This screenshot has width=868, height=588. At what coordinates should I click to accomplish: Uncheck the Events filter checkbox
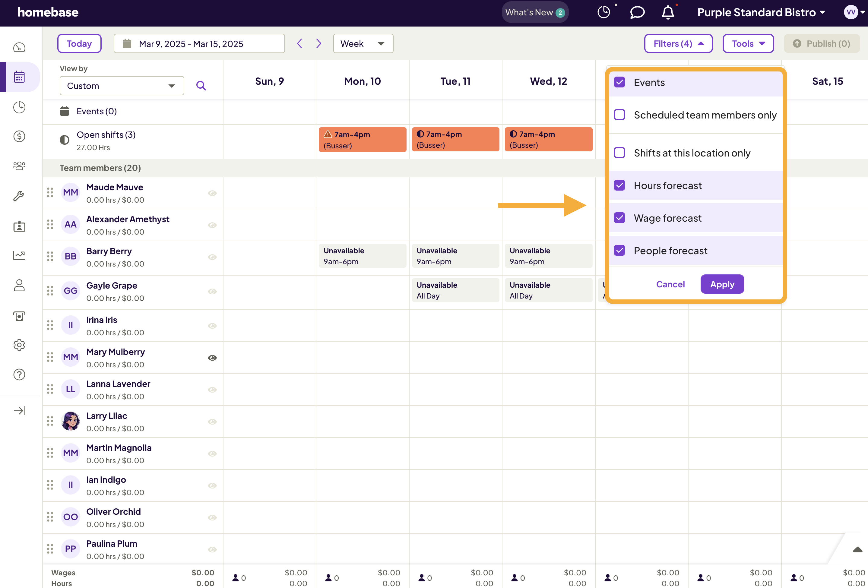pyautogui.click(x=619, y=82)
